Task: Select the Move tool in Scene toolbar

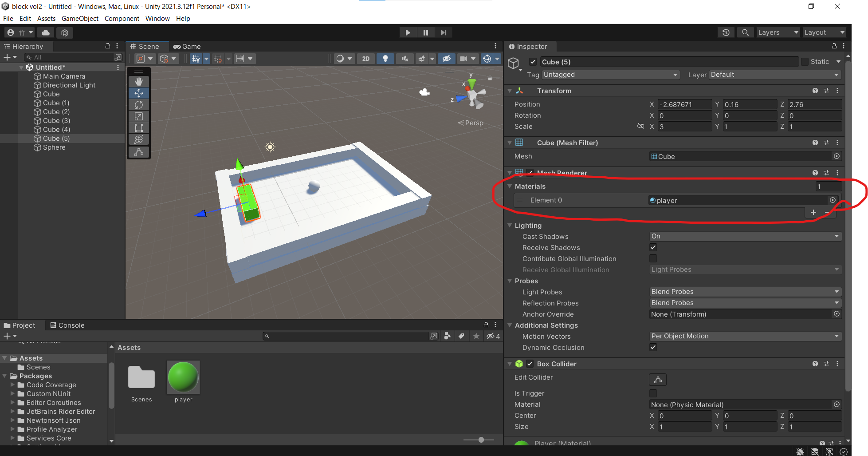Action: click(139, 93)
